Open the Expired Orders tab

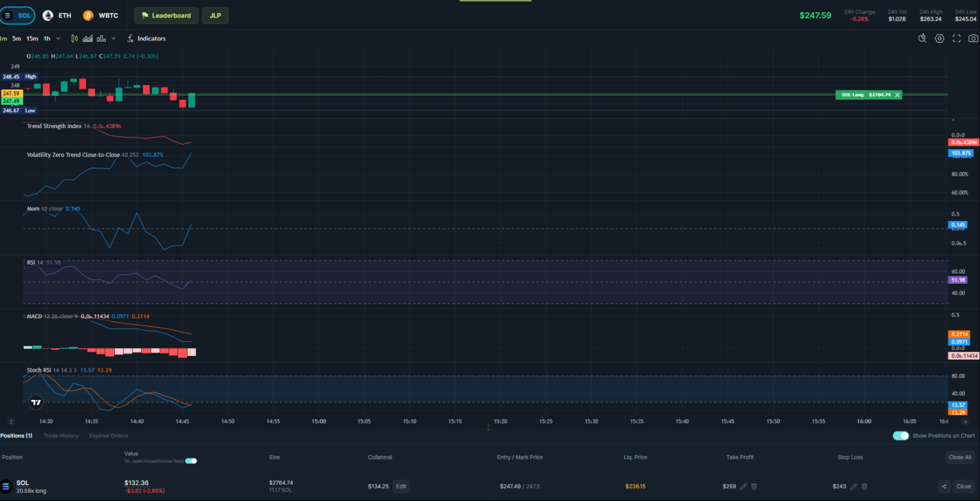[108, 435]
